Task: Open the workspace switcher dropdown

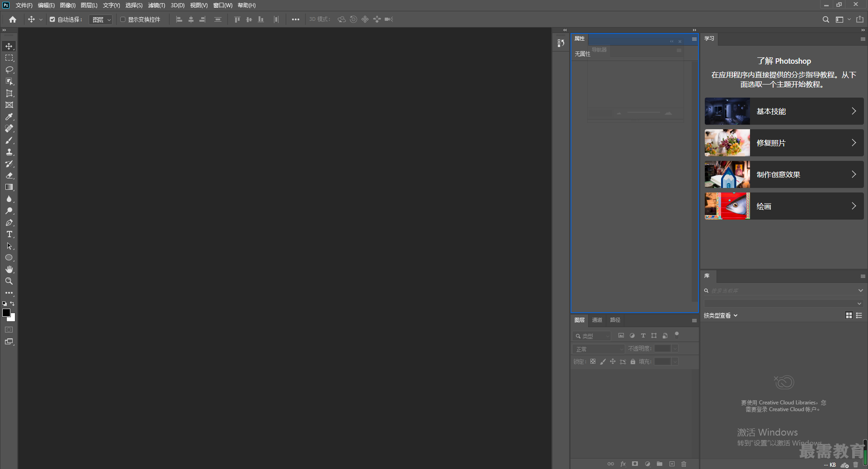Action: pos(843,19)
